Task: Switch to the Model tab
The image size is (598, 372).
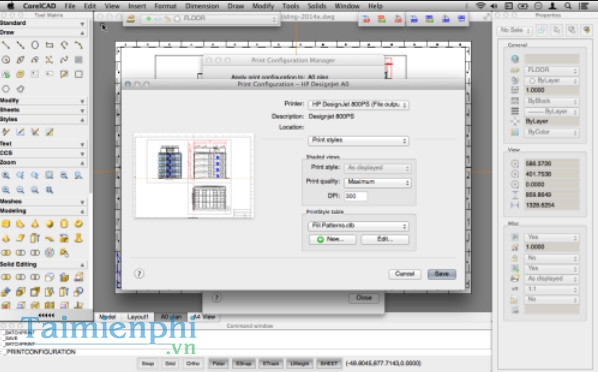Action: 107,317
